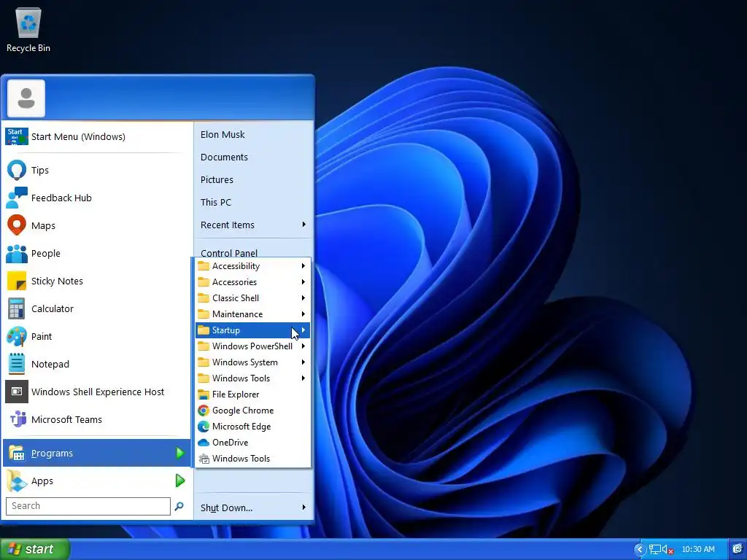The width and height of the screenshot is (747, 560).
Task: Open Control Panel entry
Action: [228, 253]
